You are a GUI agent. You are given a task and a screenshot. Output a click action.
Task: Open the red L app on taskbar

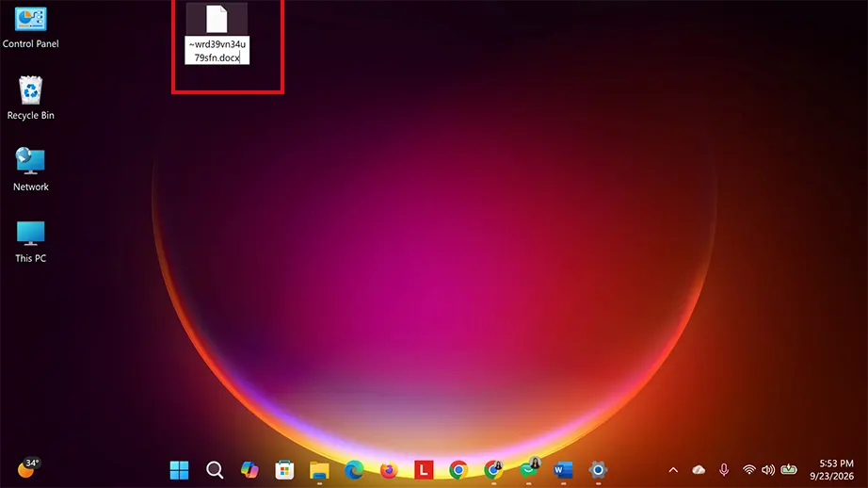click(424, 470)
